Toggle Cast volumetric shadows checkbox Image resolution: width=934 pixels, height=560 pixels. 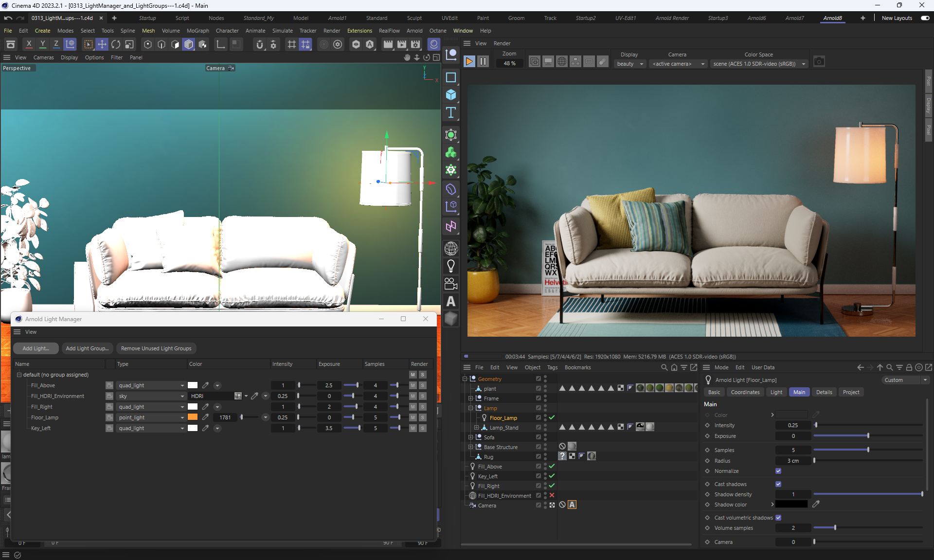coord(778,518)
